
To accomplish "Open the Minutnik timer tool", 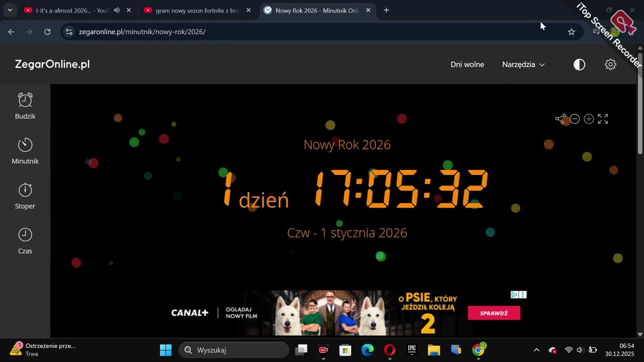I will click(25, 151).
